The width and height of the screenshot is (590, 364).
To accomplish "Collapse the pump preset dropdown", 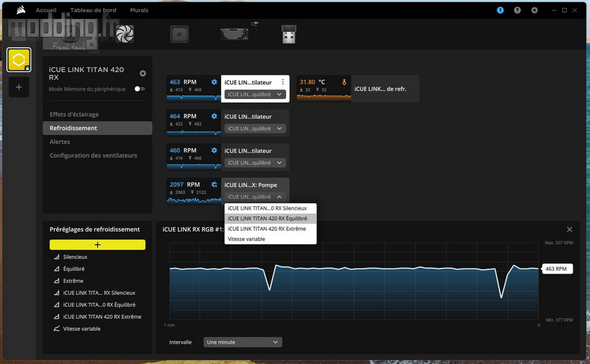I will click(x=255, y=197).
